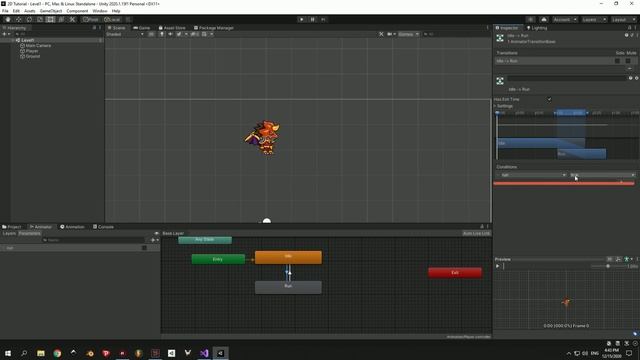The height and width of the screenshot is (360, 640).
Task: Select the Scale tool in toolbar
Action: [40, 20]
